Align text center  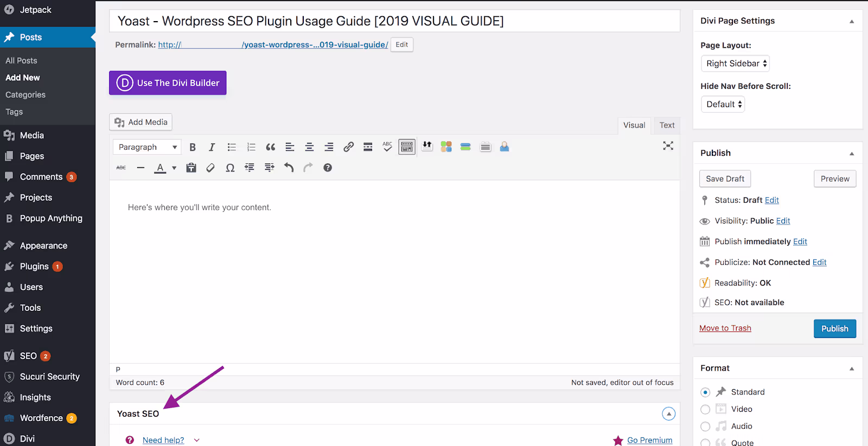coord(309,147)
